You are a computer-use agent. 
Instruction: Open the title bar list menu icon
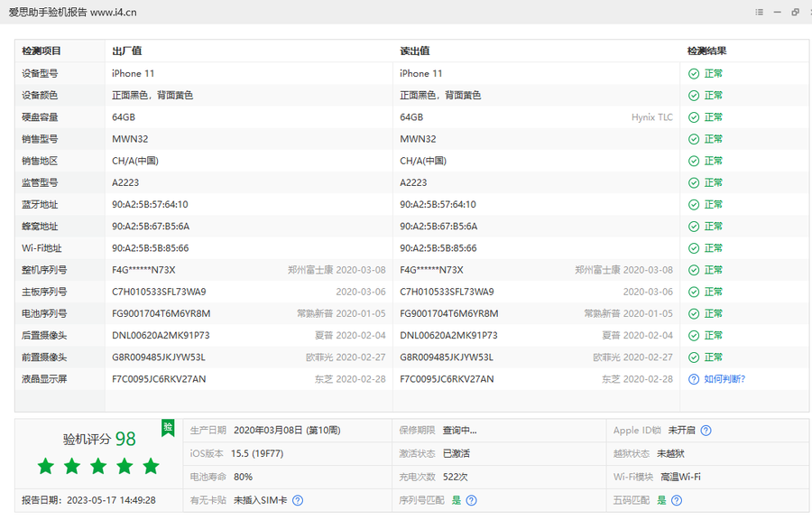(759, 13)
